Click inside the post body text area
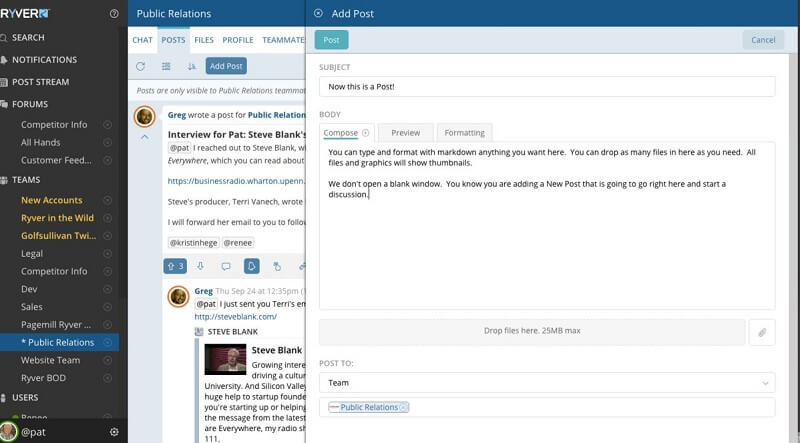The height and width of the screenshot is (443, 800). point(547,226)
